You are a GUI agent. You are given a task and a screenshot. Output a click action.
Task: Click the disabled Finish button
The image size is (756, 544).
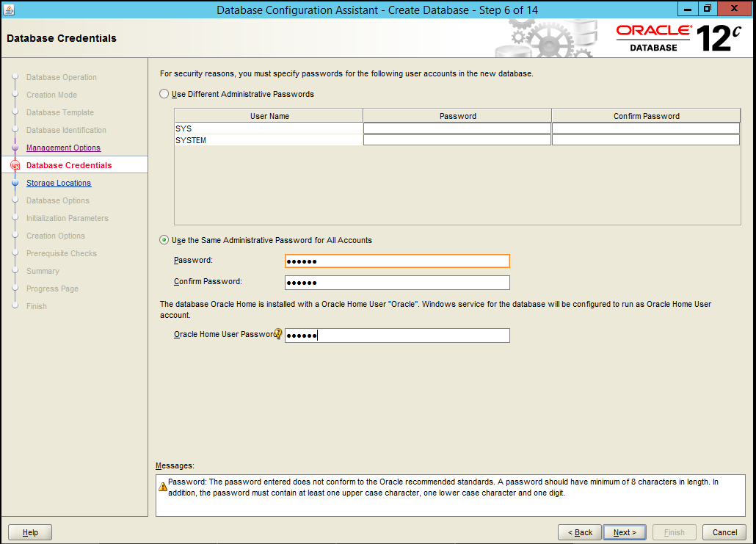click(674, 532)
